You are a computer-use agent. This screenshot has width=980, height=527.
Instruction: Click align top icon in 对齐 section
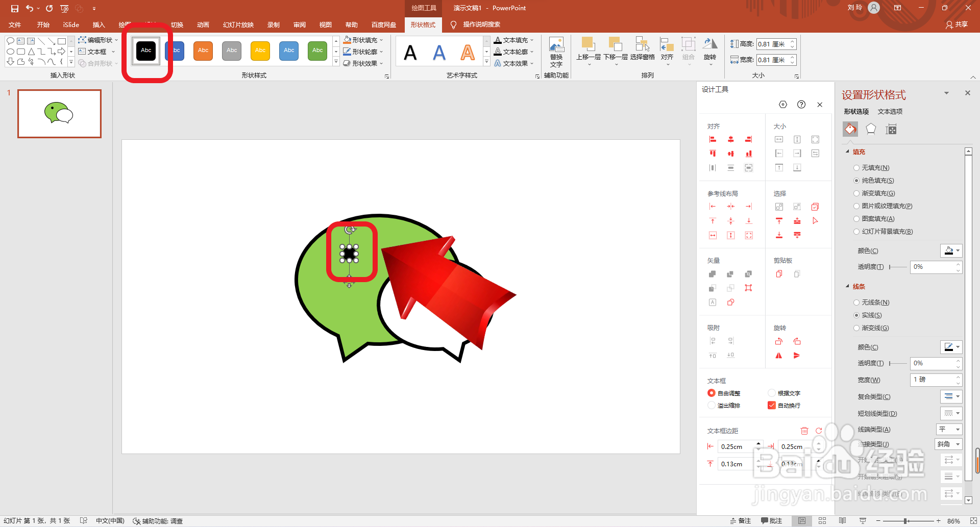(713, 153)
